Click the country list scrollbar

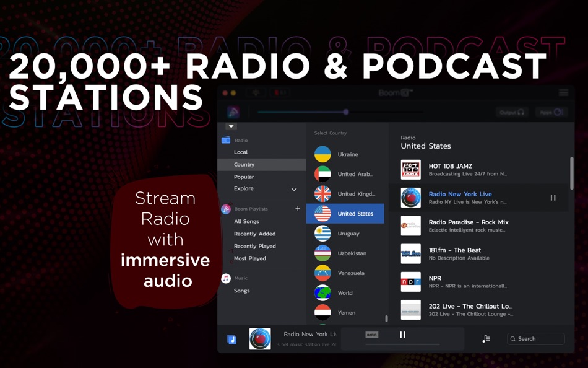point(386,318)
